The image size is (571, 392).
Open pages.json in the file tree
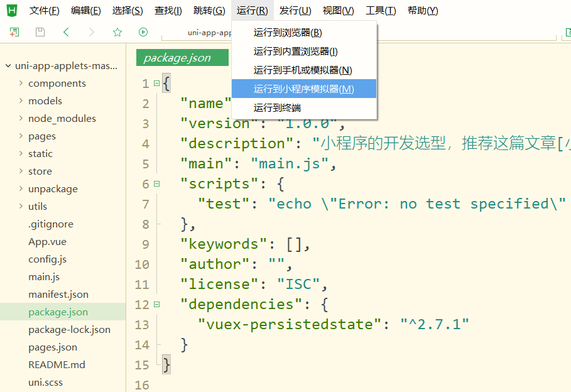coord(53,347)
